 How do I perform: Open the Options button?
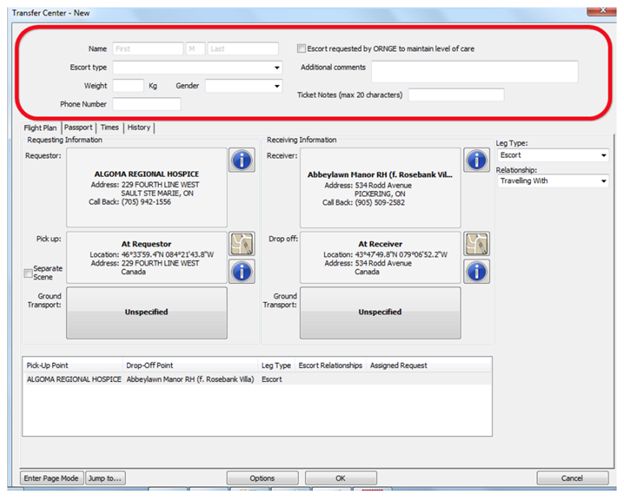[x=262, y=478]
